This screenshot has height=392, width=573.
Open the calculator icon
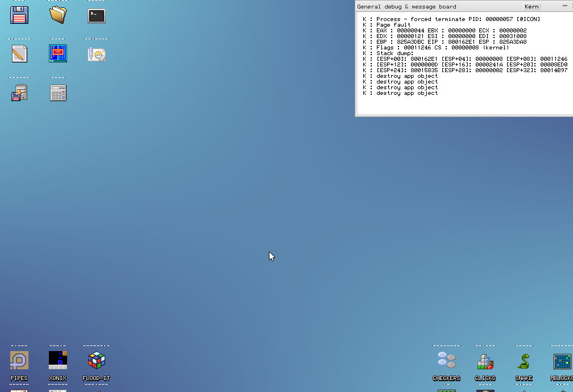tap(58, 93)
